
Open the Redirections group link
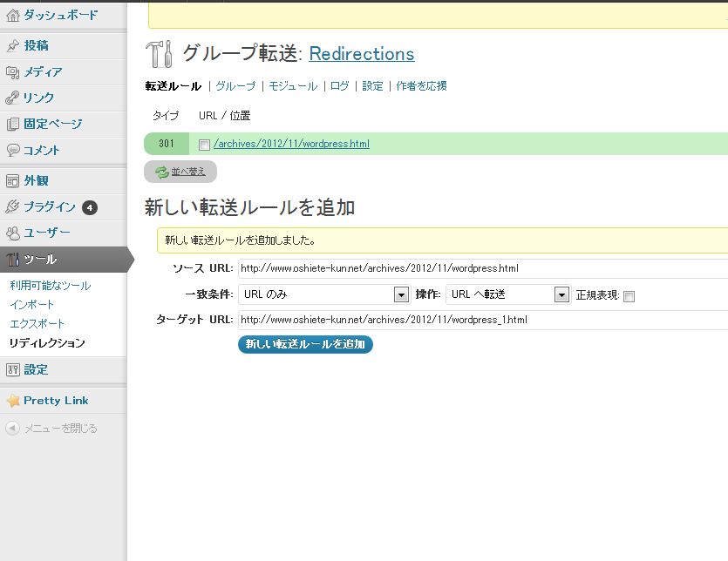pyautogui.click(x=362, y=54)
